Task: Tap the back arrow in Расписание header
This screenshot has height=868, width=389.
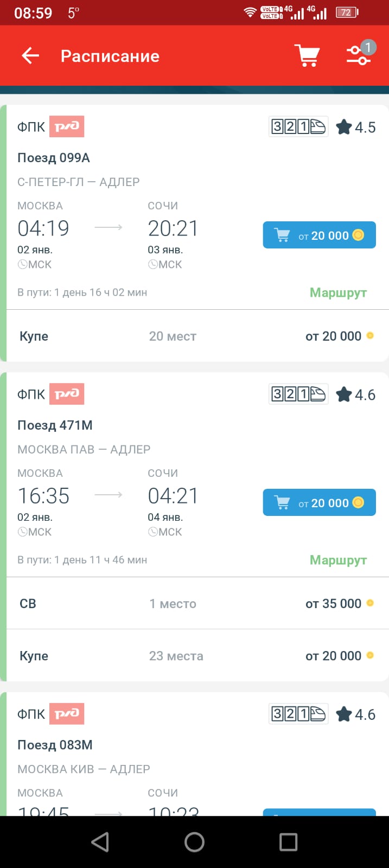Action: (30, 56)
